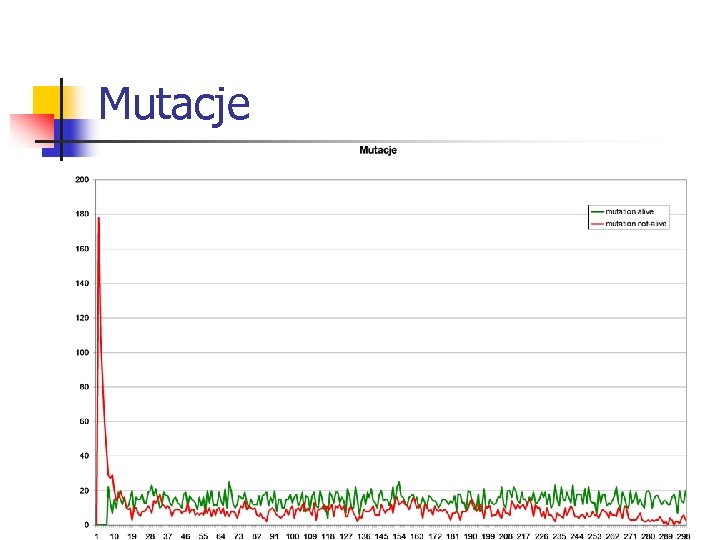Click the red line's peak near 180

pyautogui.click(x=99, y=218)
